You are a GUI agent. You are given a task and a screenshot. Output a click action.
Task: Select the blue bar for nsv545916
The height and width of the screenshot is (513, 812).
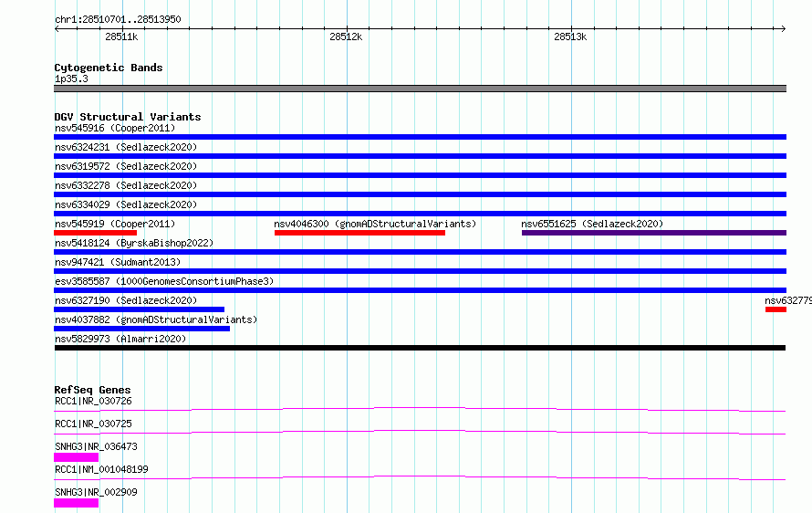pyautogui.click(x=420, y=137)
